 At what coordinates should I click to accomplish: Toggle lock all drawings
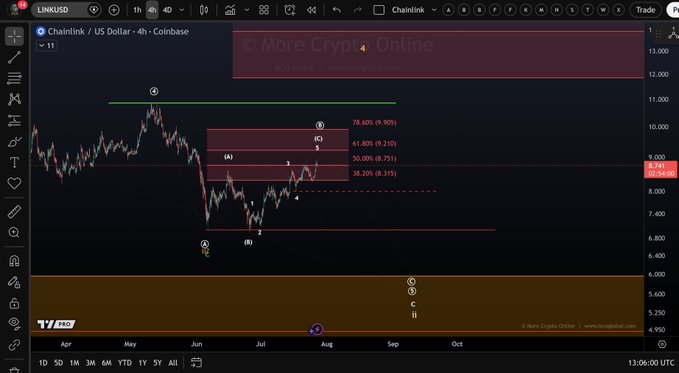pos(14,303)
